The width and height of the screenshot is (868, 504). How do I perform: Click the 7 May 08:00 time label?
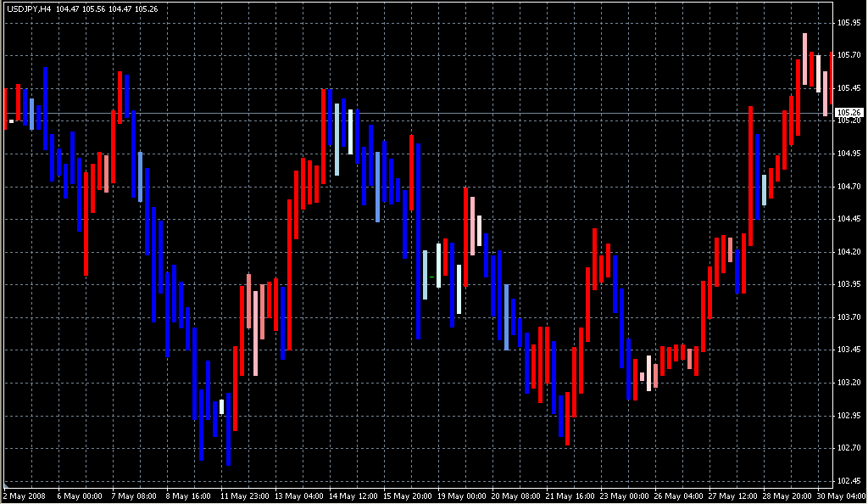click(134, 496)
